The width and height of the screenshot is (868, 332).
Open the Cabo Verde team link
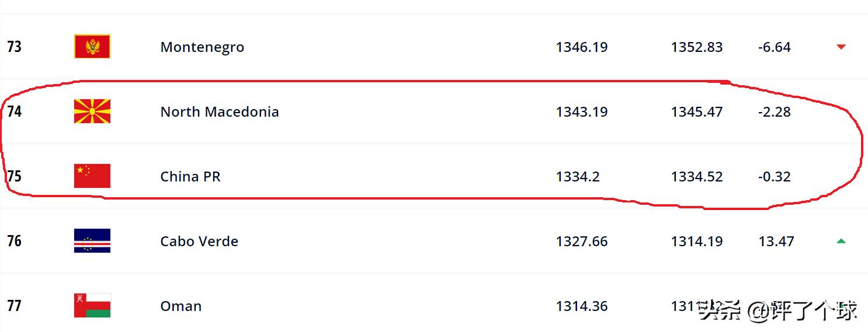pos(199,242)
